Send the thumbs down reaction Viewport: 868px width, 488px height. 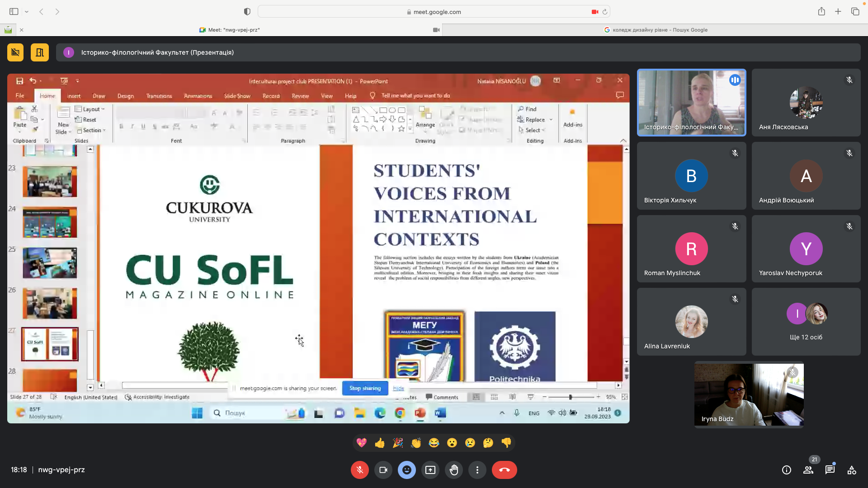tap(506, 443)
